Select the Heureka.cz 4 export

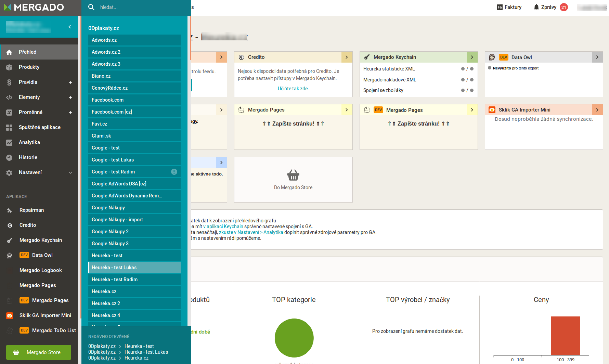[x=134, y=315]
